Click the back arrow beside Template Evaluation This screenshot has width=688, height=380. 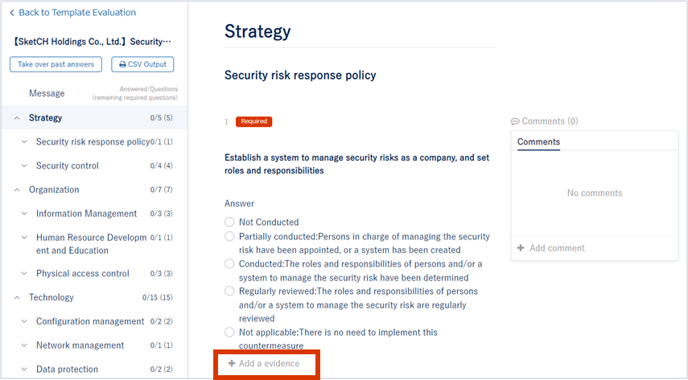12,13
